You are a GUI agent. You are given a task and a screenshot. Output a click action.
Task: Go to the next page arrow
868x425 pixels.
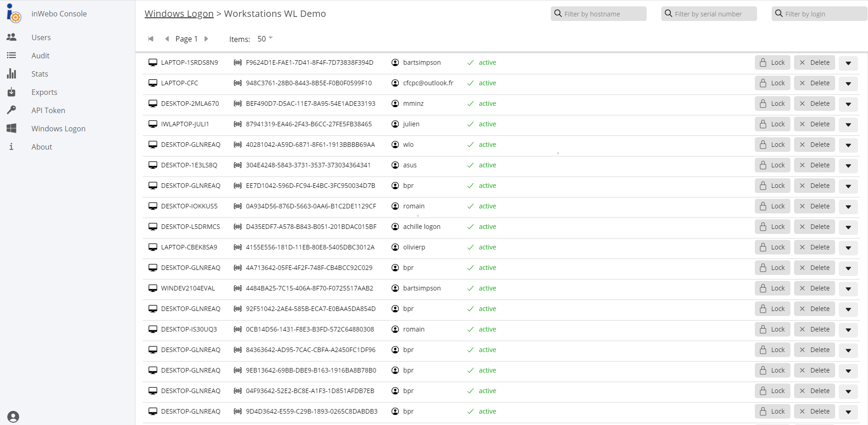(x=206, y=39)
